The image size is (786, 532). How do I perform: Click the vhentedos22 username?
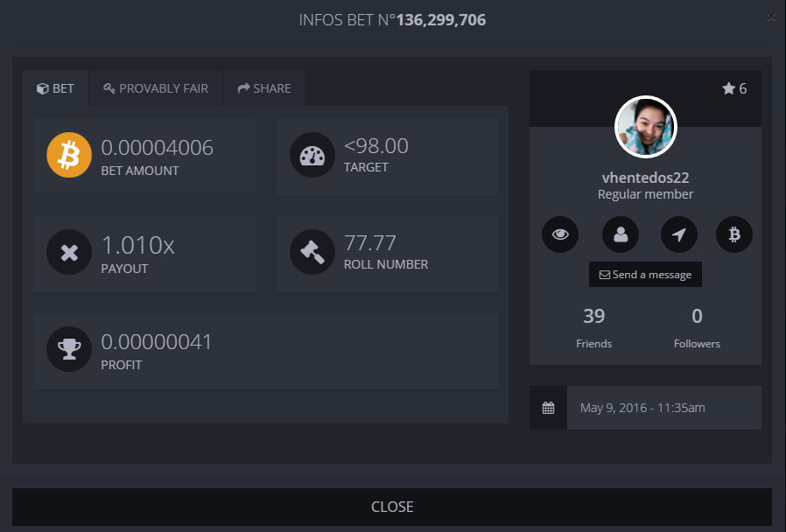click(646, 178)
